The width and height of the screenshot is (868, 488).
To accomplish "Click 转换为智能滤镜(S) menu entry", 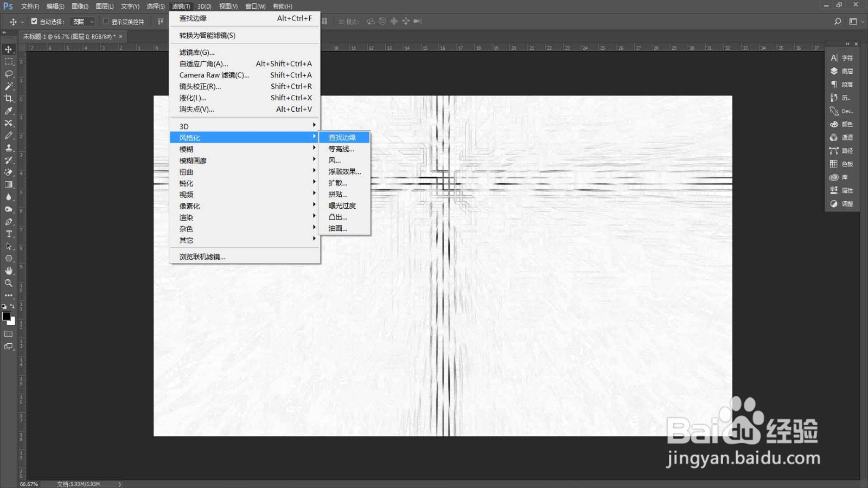I will click(x=245, y=35).
